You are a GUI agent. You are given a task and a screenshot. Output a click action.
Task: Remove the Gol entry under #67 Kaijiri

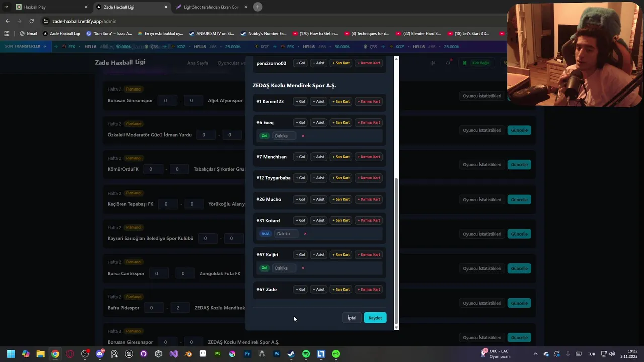[303, 268]
